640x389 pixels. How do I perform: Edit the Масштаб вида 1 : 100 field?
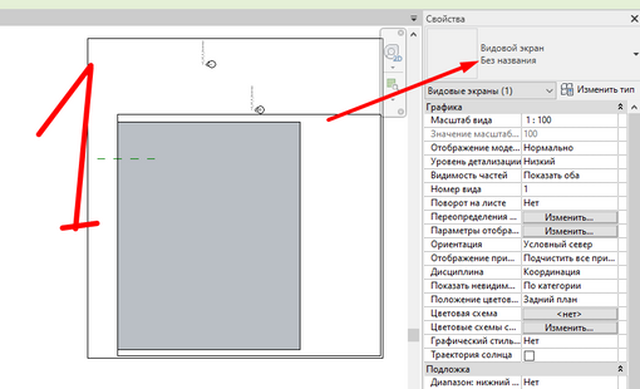(569, 120)
